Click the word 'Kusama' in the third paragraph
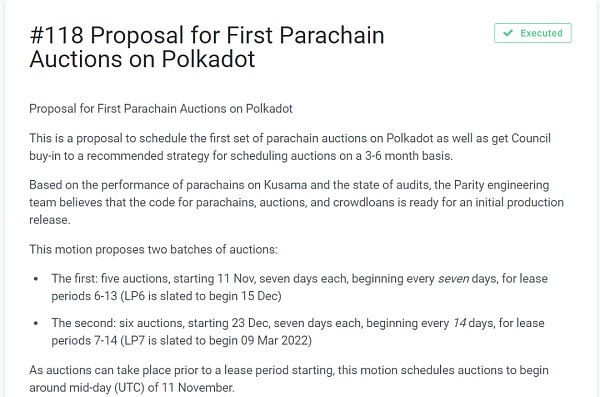This screenshot has height=397, width=600. (x=285, y=185)
